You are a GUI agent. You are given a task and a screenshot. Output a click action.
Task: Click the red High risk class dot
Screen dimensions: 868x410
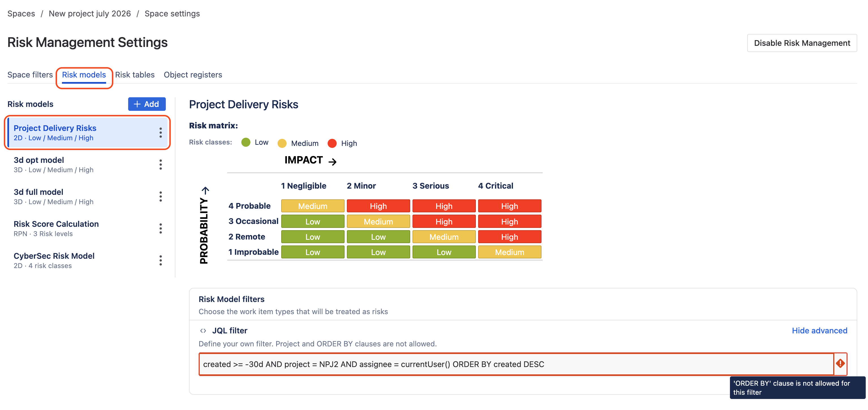pyautogui.click(x=332, y=143)
